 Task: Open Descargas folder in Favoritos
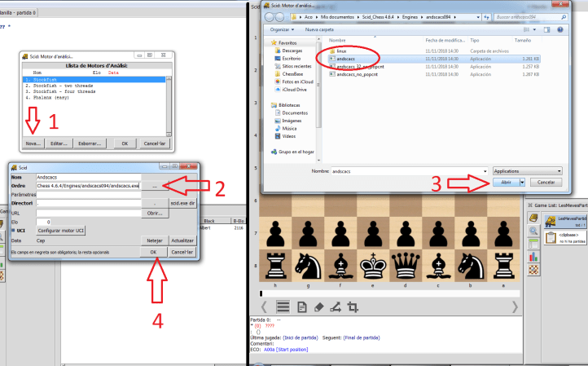(292, 51)
